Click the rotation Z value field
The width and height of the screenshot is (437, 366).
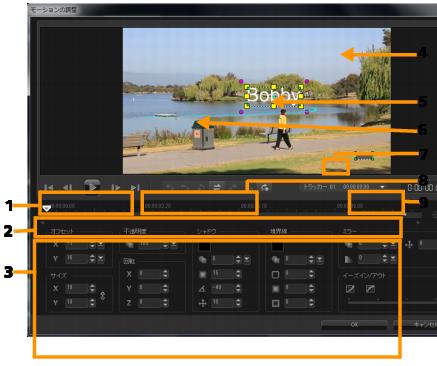coord(150,303)
